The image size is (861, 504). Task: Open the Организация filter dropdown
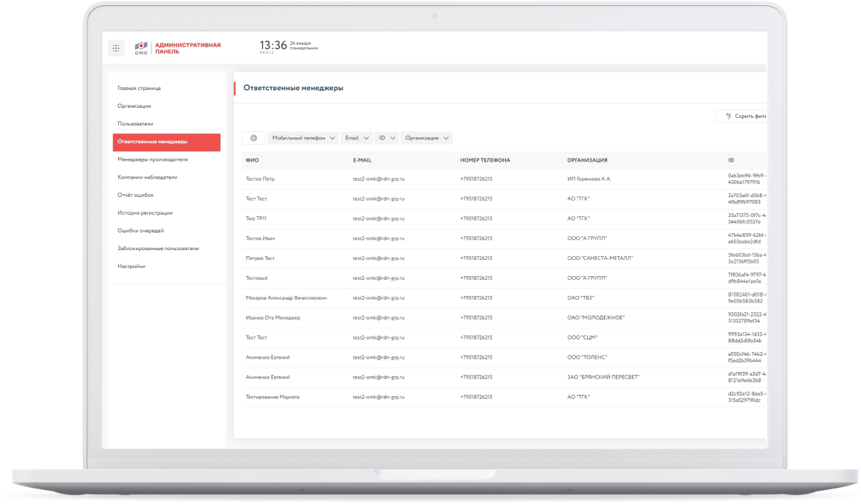pos(427,138)
